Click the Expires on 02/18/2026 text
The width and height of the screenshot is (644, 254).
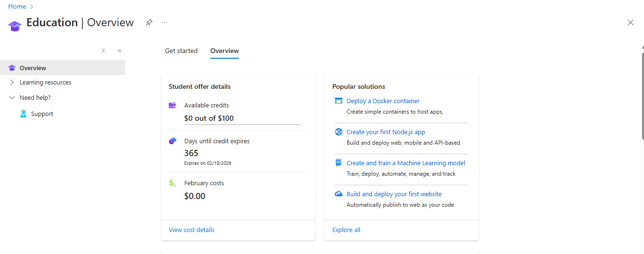[208, 163]
